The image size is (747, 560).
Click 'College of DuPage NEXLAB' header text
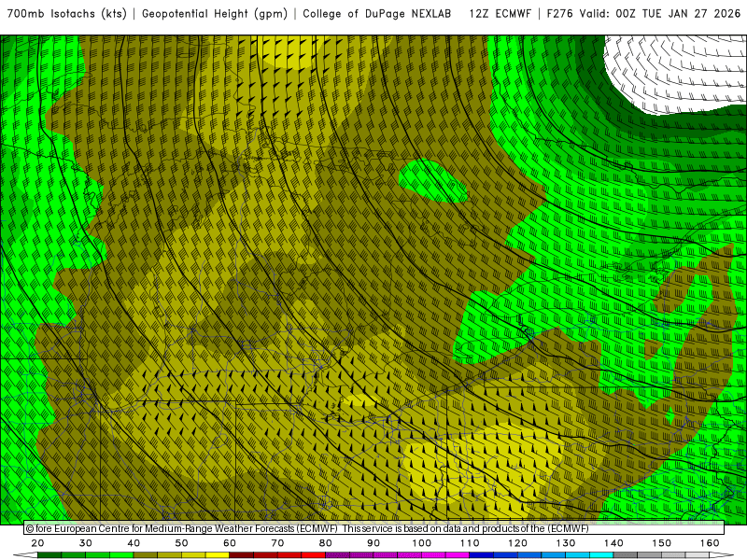click(x=377, y=14)
